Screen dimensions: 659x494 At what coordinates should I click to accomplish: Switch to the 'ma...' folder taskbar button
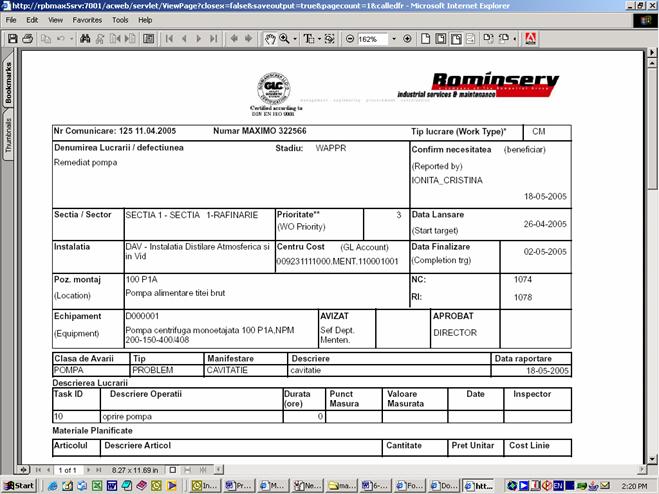click(x=341, y=486)
